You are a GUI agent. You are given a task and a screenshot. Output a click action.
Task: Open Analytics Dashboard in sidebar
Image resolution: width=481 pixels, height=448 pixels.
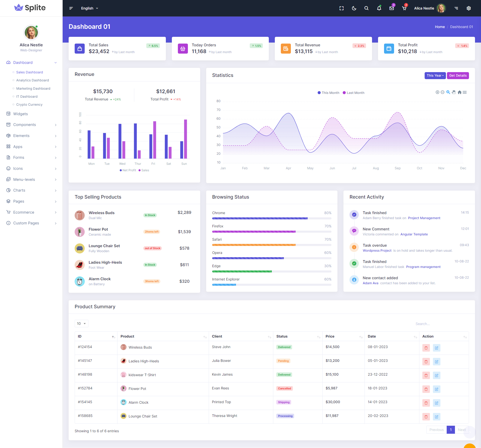tap(33, 80)
